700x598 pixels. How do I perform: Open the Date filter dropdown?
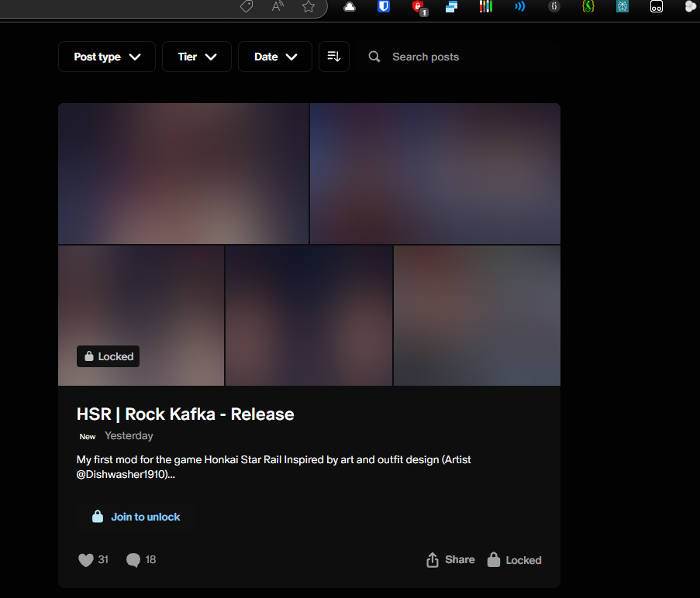275,57
